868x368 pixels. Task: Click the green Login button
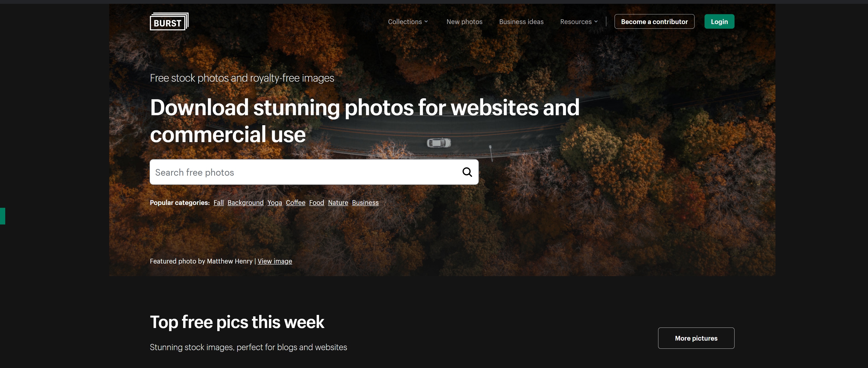click(x=719, y=22)
